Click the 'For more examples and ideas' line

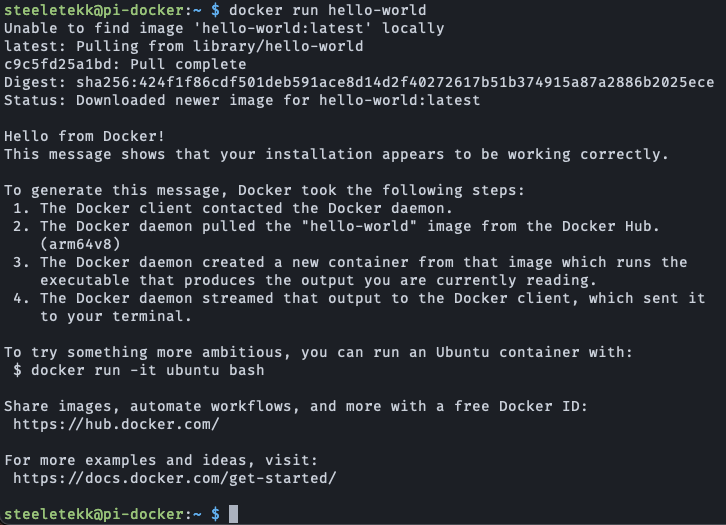(x=161, y=460)
